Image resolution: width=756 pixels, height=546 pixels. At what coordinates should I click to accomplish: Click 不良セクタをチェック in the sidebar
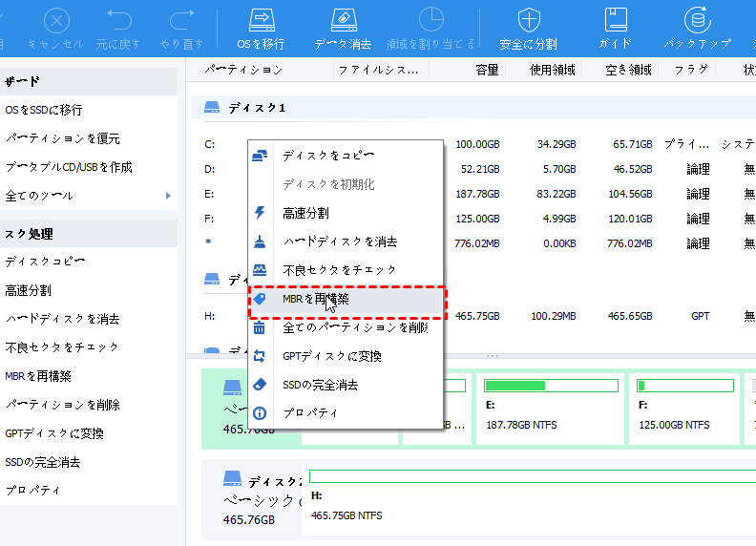[x=62, y=347]
